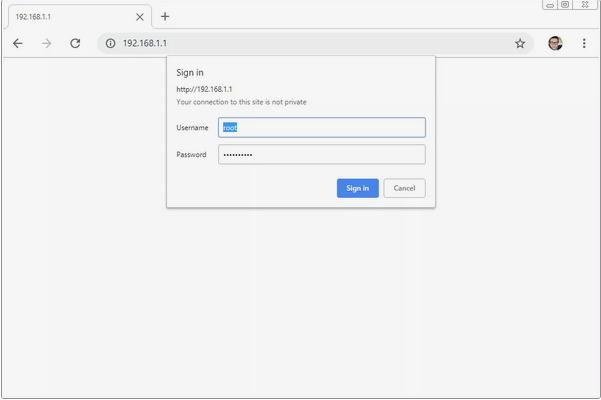
Task: Minimize the browser window
Action: click(550, 5)
